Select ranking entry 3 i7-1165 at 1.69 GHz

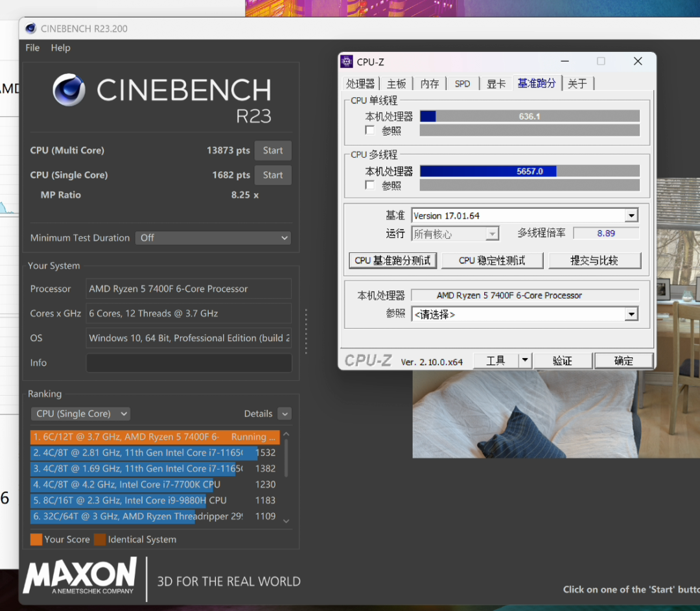point(155,468)
